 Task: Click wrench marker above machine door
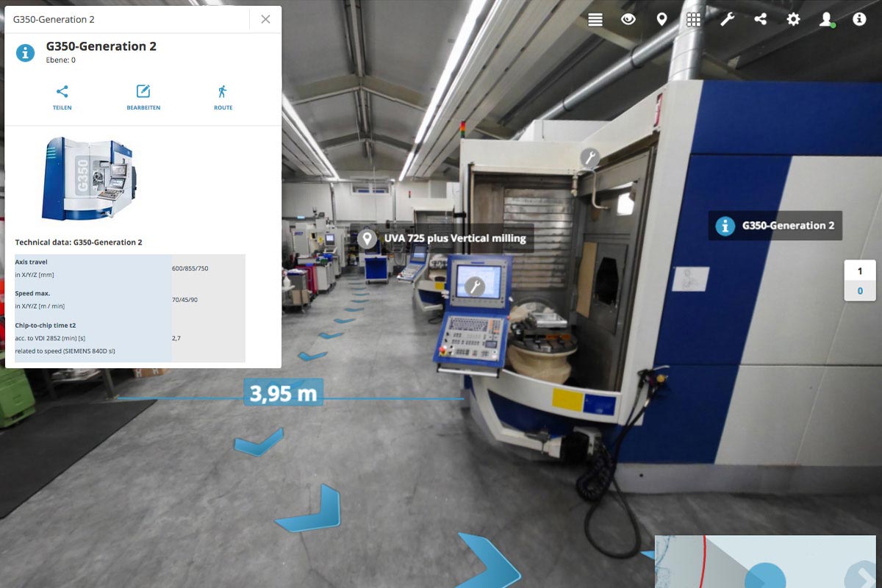[589, 157]
